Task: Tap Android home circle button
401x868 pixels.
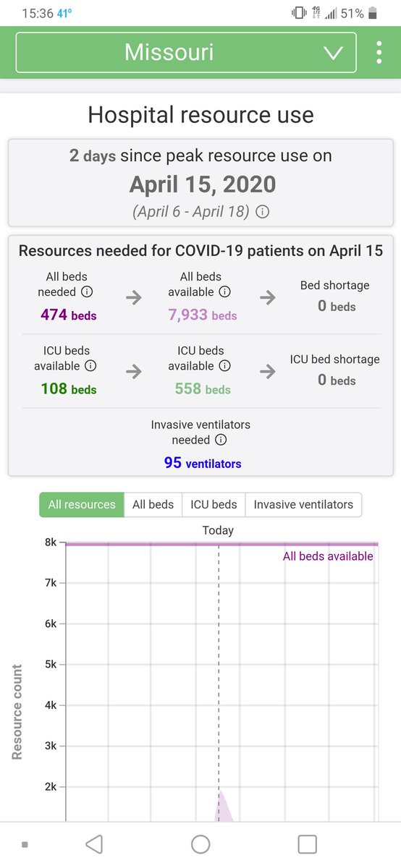Action: 200,844
